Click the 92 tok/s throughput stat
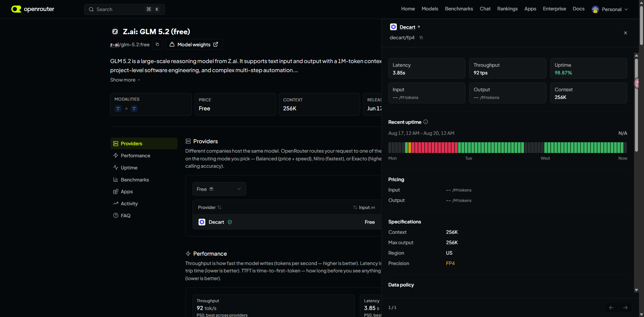Screen dimensions: 644x317 [x=207, y=308]
